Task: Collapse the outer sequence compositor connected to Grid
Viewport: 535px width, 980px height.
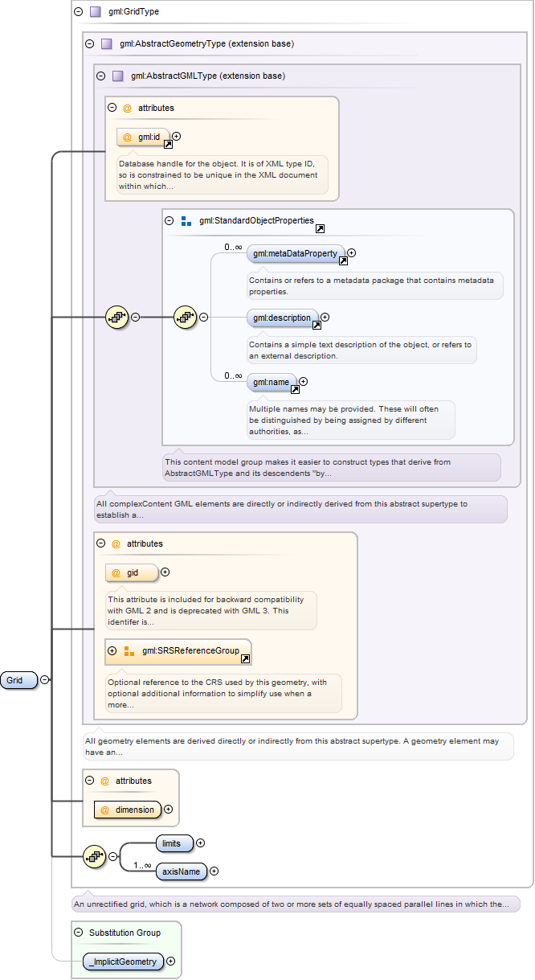Action: tap(135, 317)
